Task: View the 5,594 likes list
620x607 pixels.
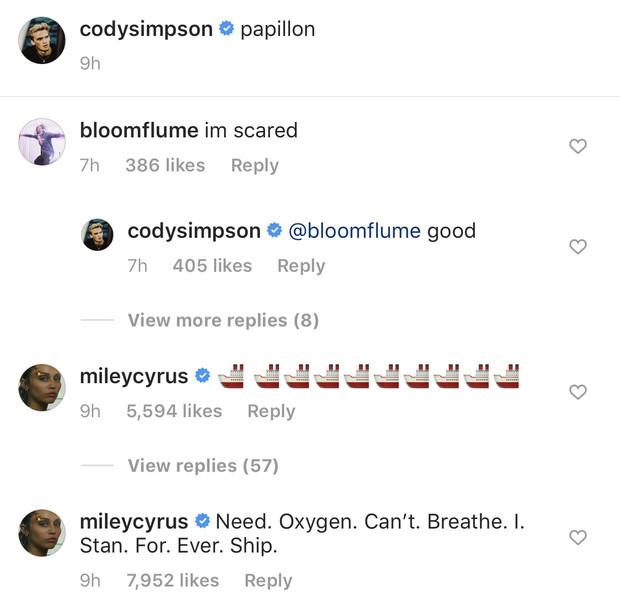Action: (174, 411)
